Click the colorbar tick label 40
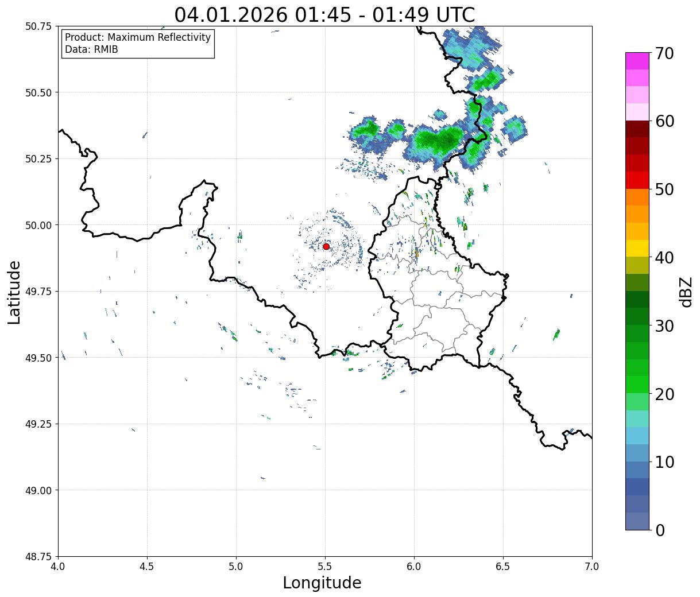 664,258
